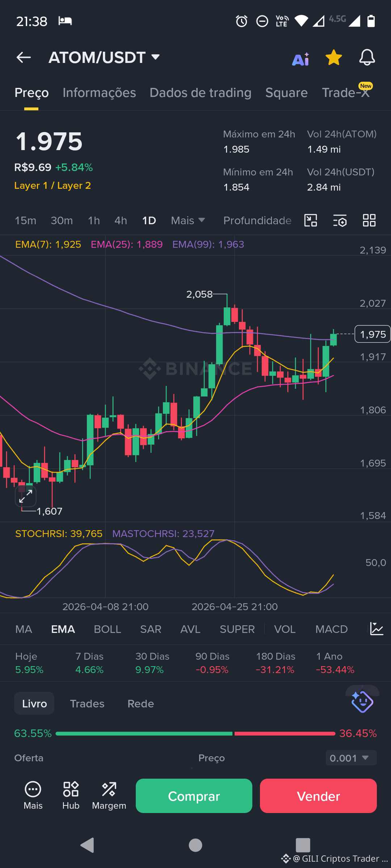The width and height of the screenshot is (391, 868).
Task: Open the indicators list chart icon
Action: pos(377,629)
